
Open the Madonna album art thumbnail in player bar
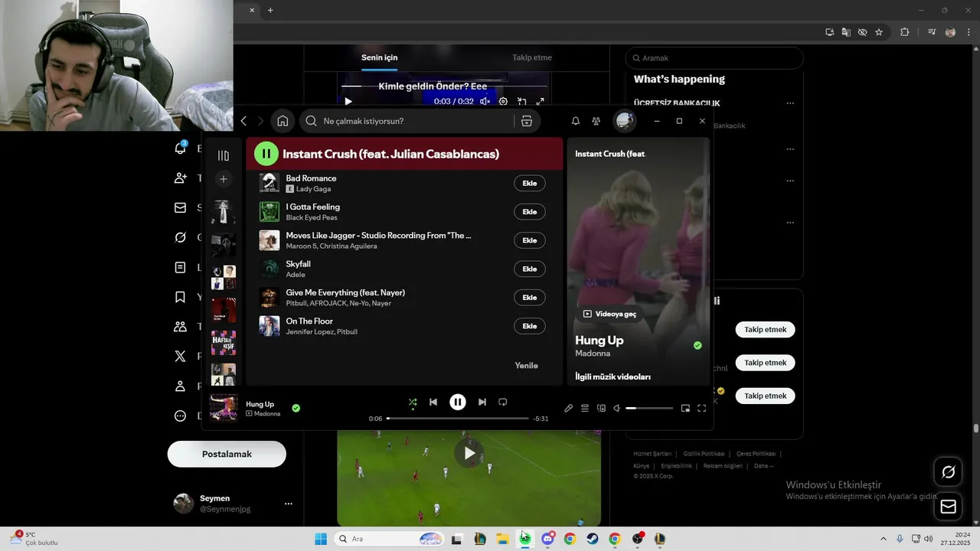tap(224, 408)
